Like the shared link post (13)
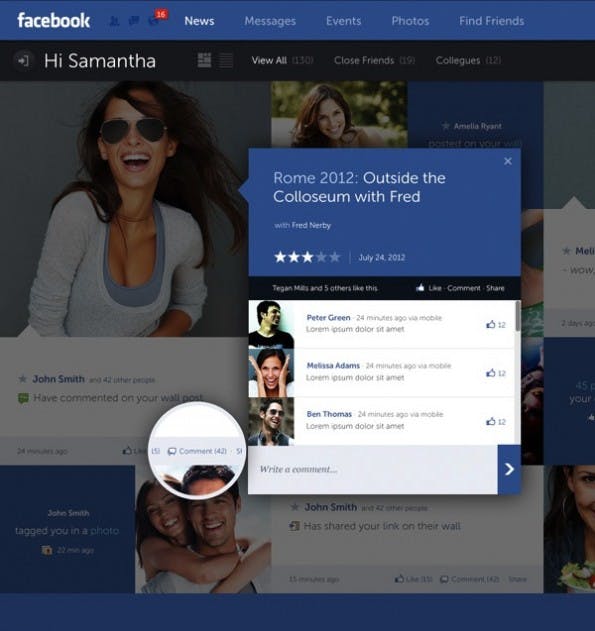595x631 pixels. (x=414, y=579)
